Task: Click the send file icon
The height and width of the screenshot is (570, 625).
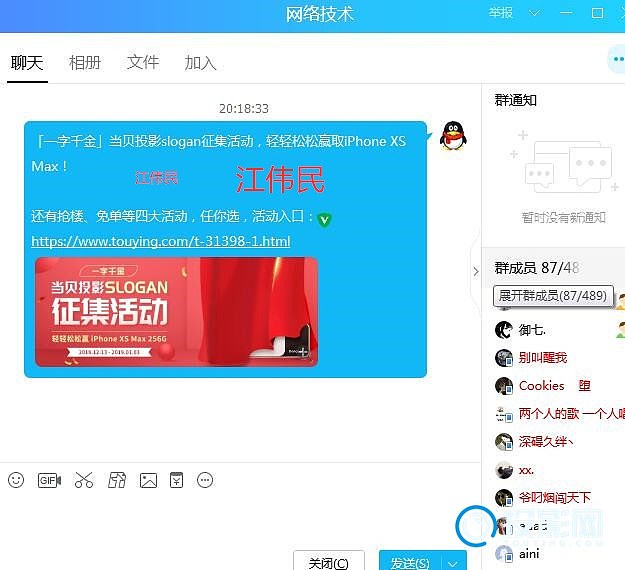Action: click(117, 480)
